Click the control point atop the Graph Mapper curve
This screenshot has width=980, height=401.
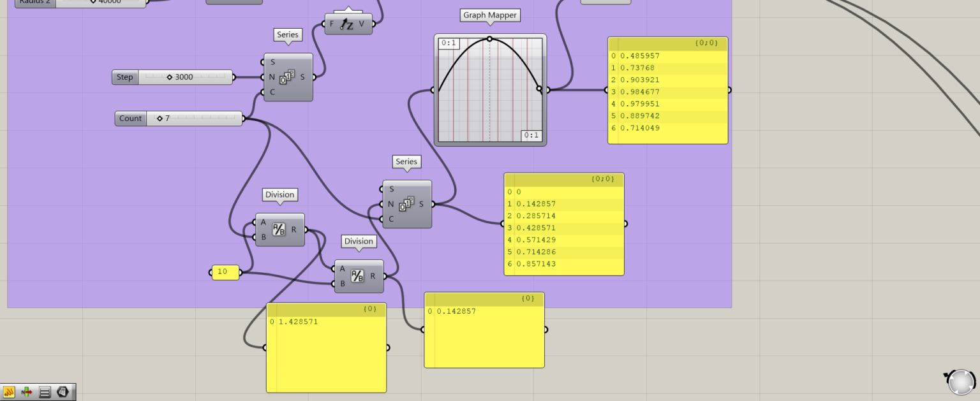click(490, 39)
